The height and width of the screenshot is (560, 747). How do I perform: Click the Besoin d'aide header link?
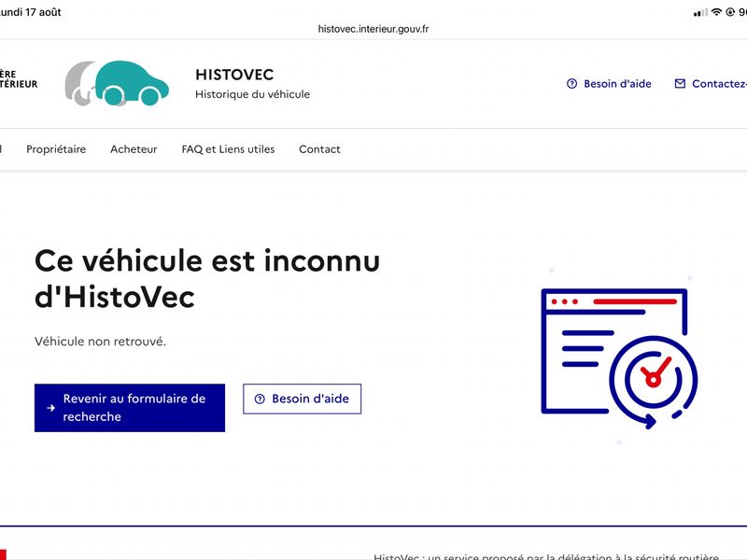[x=609, y=84]
